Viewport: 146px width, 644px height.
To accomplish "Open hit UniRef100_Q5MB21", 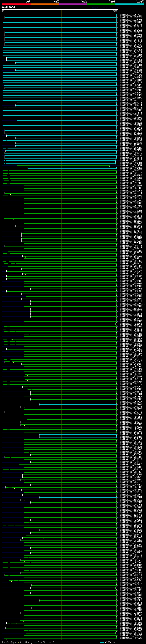I will point(131,17).
